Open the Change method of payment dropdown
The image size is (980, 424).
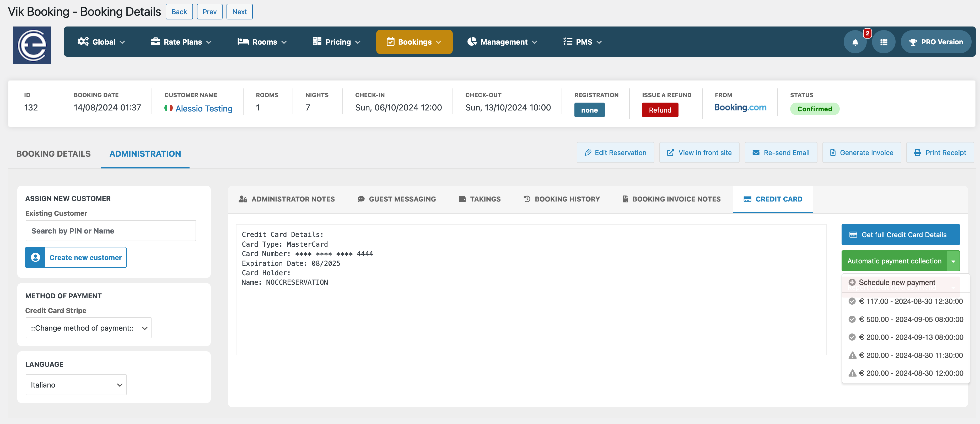click(88, 328)
